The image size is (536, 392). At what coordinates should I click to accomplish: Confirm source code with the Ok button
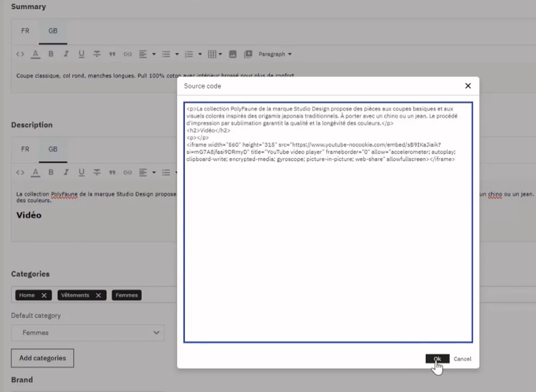click(437, 359)
